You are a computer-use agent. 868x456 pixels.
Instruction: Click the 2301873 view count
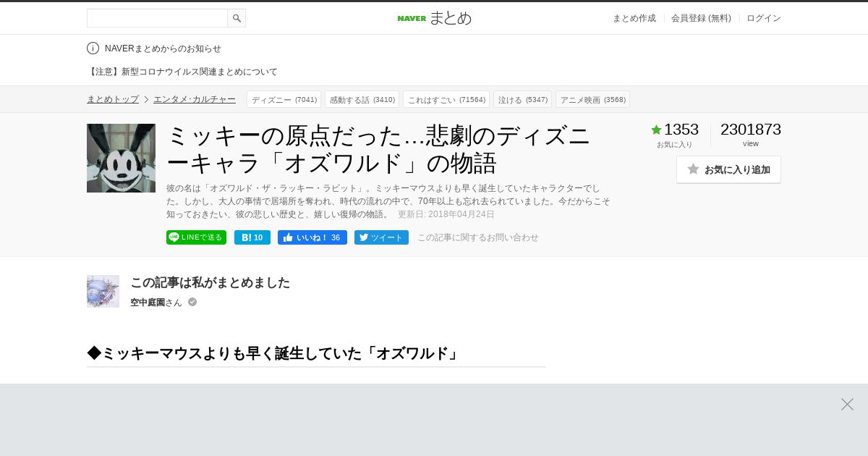[751, 130]
